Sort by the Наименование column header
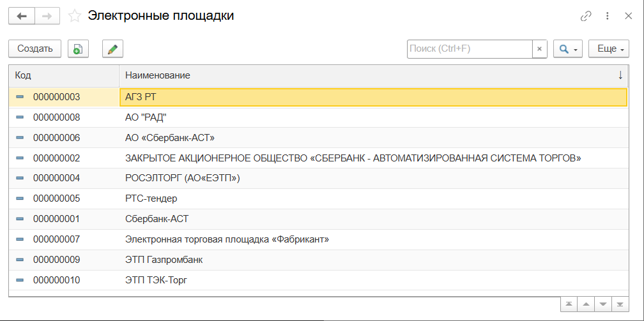Screen dimensions: 644x321 pyautogui.click(x=374, y=75)
